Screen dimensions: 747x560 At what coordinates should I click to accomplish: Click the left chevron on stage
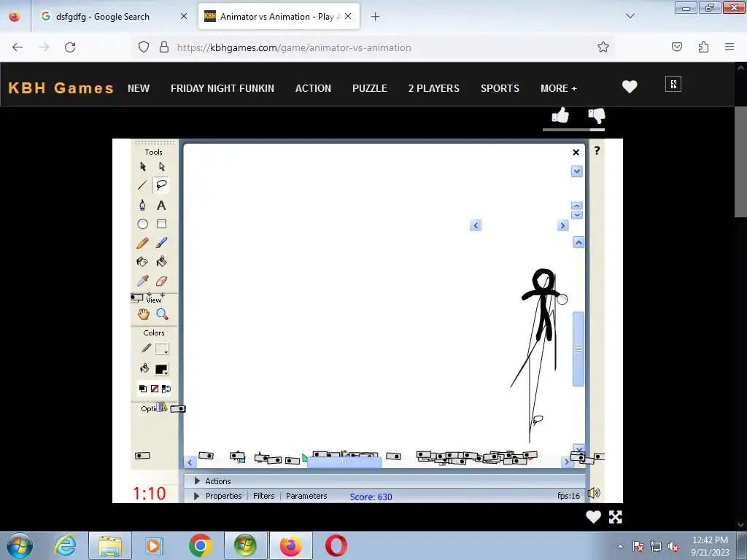[476, 225]
